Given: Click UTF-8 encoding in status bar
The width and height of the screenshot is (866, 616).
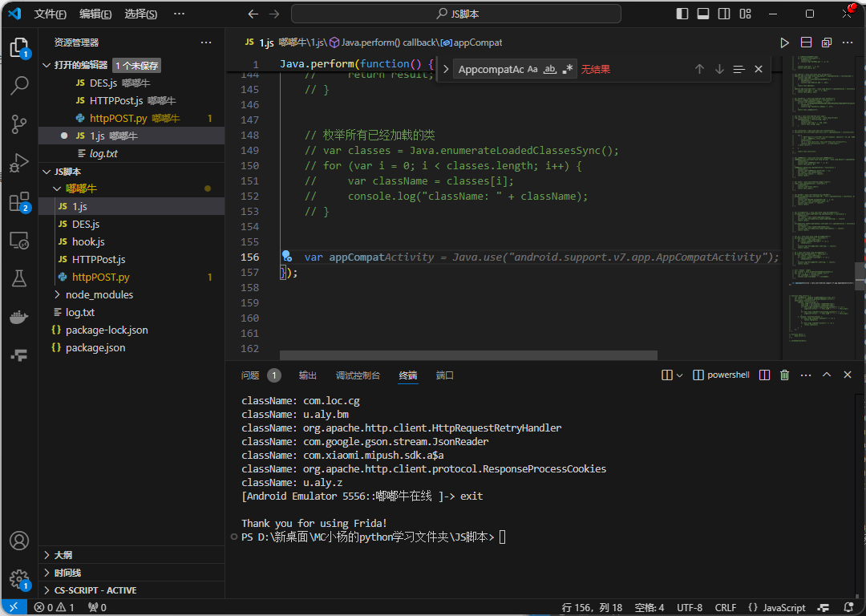Looking at the screenshot, I should pyautogui.click(x=690, y=608).
